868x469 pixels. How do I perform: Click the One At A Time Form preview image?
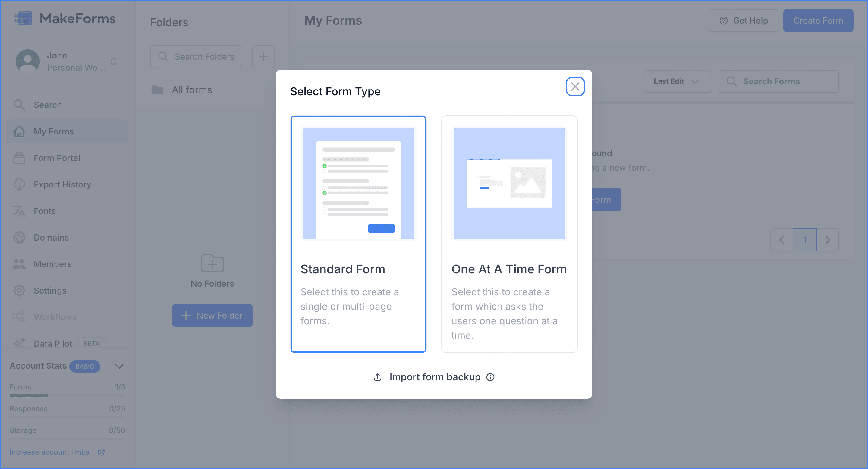point(509,183)
